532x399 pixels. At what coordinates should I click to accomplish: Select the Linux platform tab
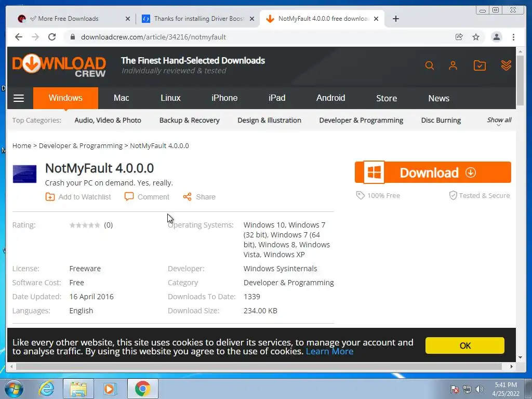(170, 98)
